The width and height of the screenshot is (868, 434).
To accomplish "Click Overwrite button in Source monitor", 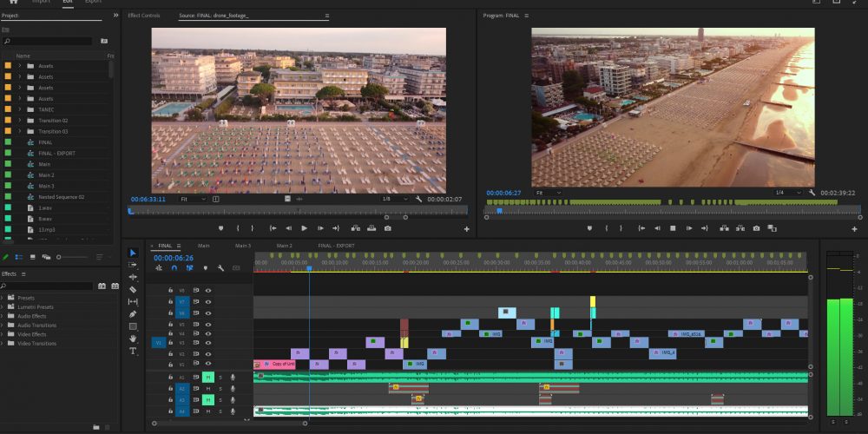I will [372, 228].
